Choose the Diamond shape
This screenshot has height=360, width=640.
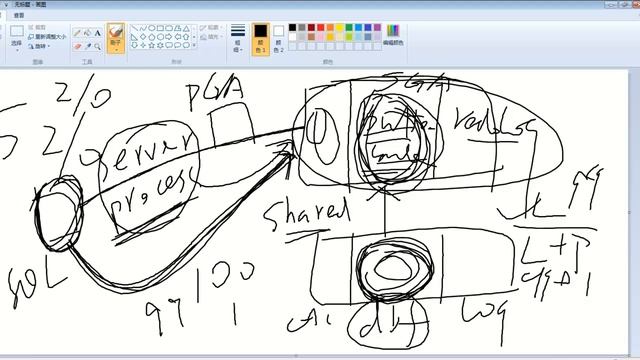coord(143,37)
